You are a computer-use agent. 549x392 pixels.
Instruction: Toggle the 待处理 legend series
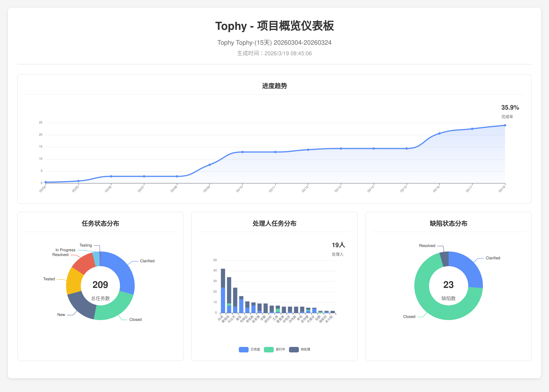(294, 349)
